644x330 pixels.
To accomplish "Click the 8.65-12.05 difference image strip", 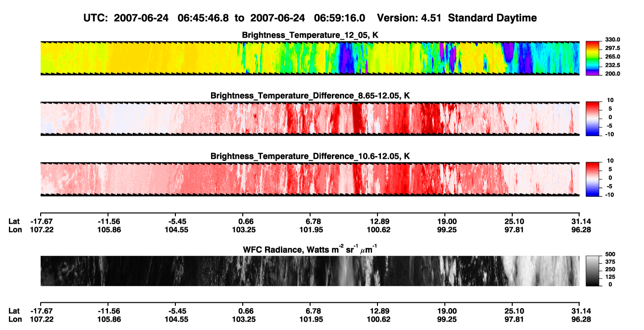I will tap(310, 118).
